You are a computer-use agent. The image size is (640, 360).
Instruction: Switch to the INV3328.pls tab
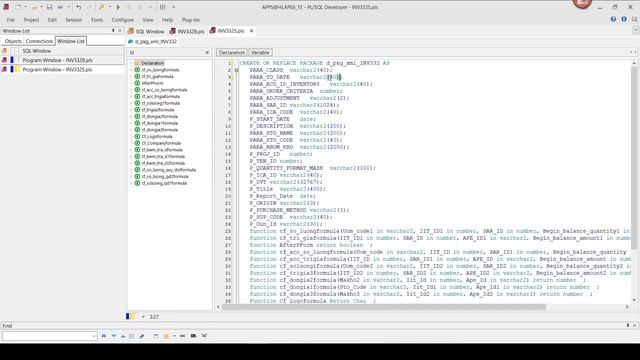pyautogui.click(x=187, y=31)
